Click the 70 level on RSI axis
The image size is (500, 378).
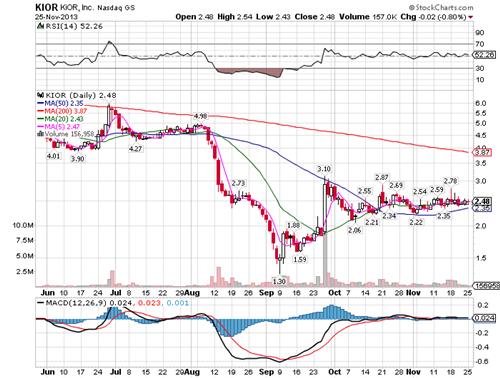coord(480,44)
